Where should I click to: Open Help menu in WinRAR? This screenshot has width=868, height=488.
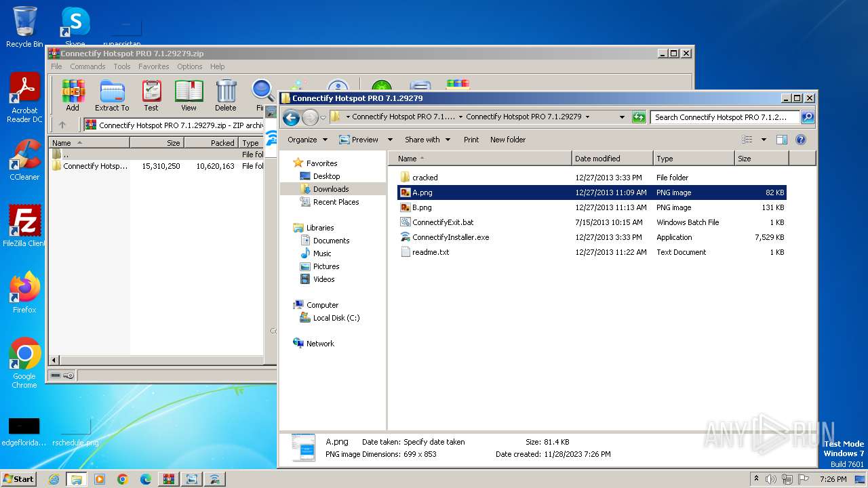tap(217, 66)
